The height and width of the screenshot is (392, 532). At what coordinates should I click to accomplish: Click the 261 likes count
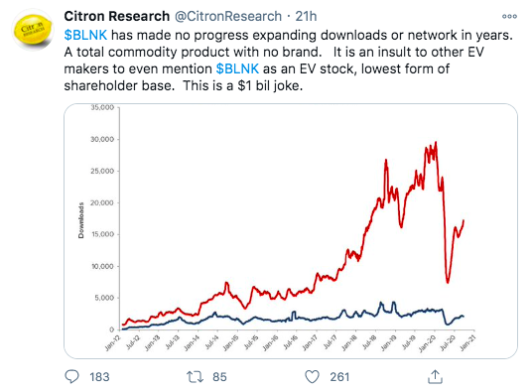click(339, 377)
